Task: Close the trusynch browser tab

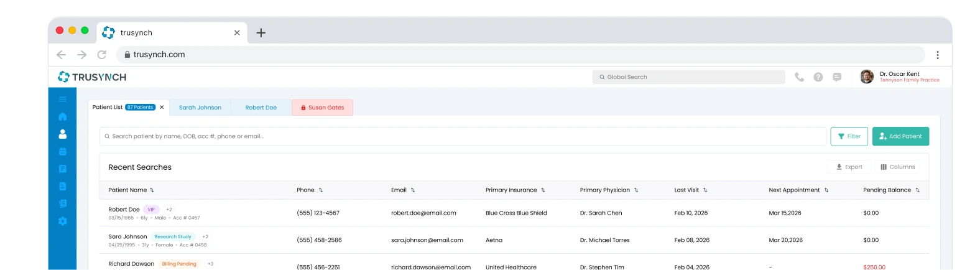Action: (237, 33)
